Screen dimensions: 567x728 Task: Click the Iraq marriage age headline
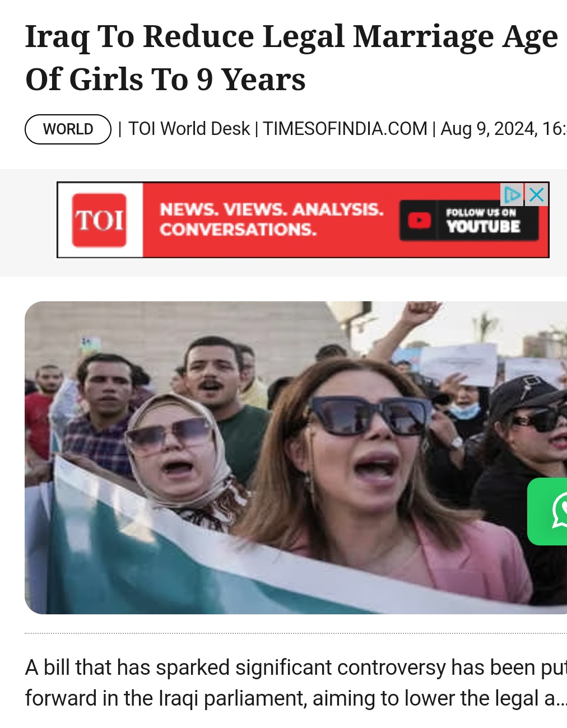pyautogui.click(x=292, y=58)
